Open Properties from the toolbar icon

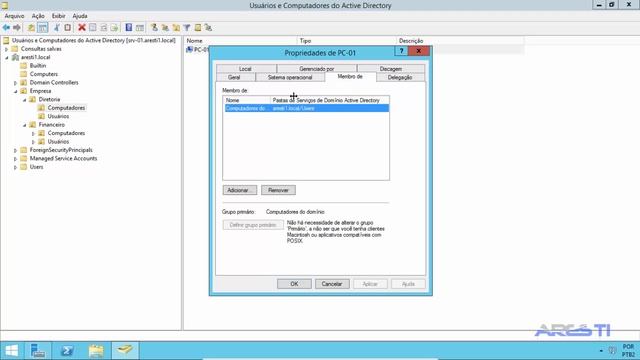click(x=93, y=28)
